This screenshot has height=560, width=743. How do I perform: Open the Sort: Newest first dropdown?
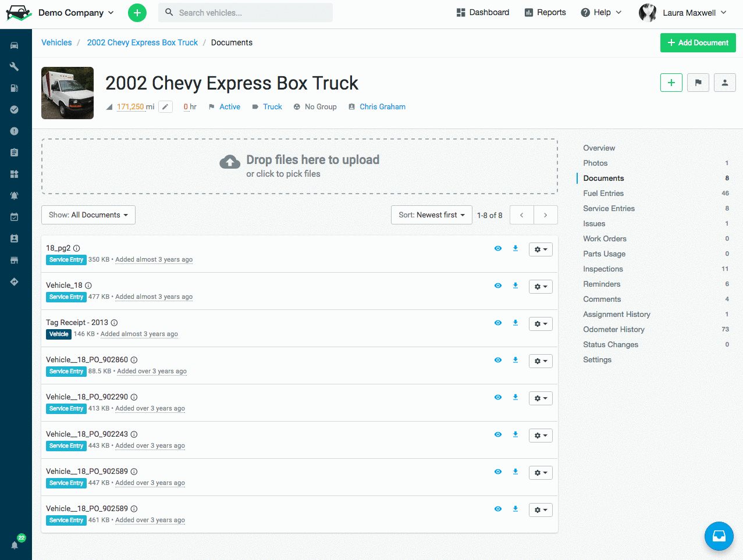[432, 215]
